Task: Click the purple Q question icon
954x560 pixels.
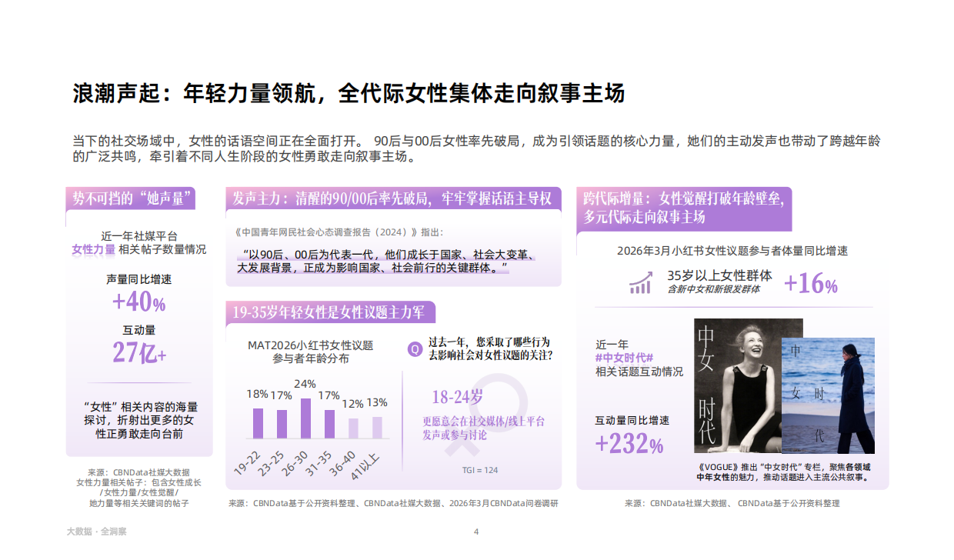Action: (x=415, y=349)
